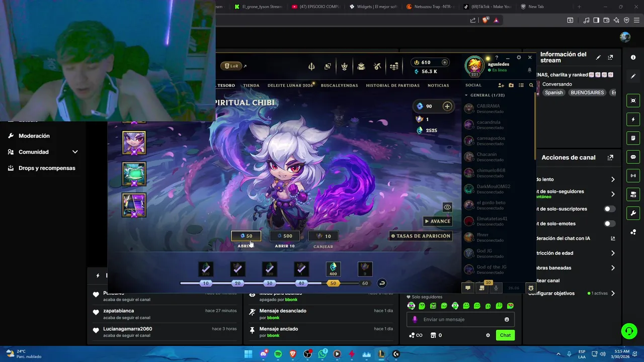Select the purple-haired chibi thumbnail

[x=134, y=143]
